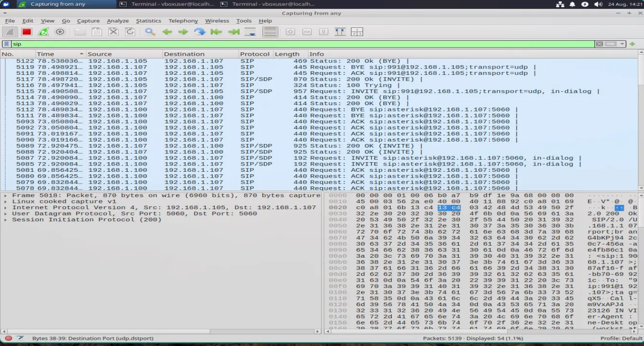Expand the Frame 5018 tree row
644x346 pixels.
click(x=6, y=195)
